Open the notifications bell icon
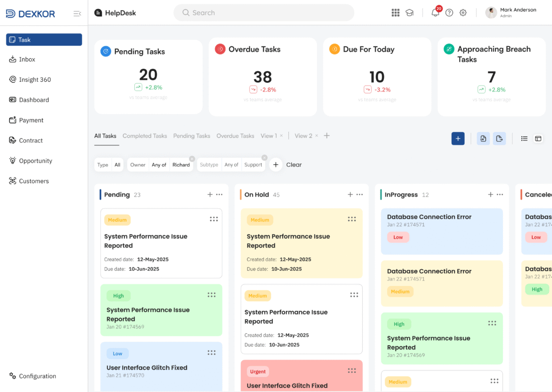The height and width of the screenshot is (392, 552). pyautogui.click(x=436, y=13)
